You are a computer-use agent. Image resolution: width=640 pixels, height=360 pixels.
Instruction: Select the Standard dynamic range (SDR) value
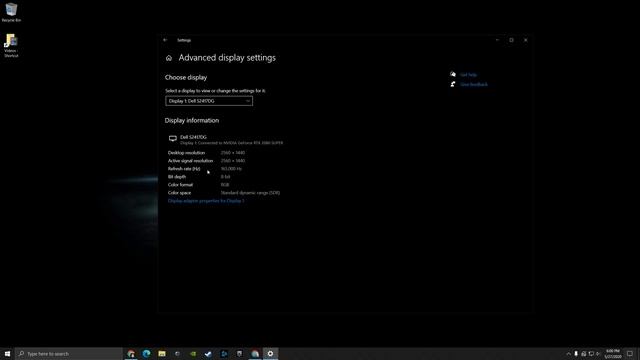click(250, 193)
